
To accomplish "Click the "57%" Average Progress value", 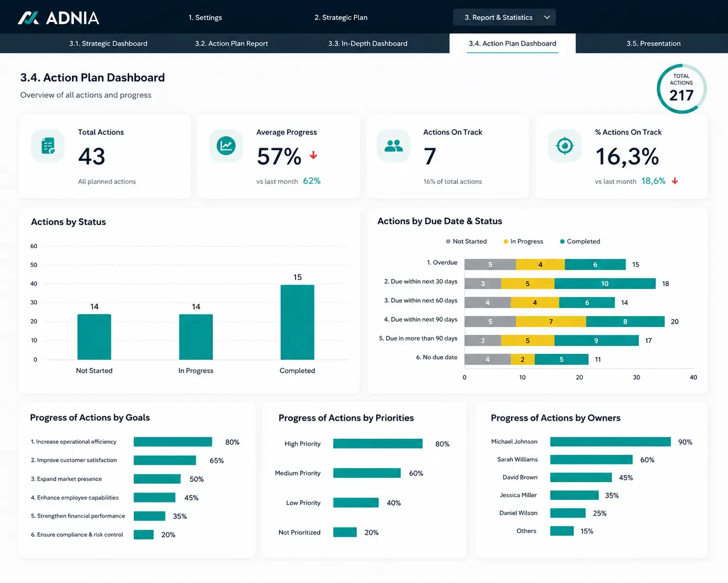I will (x=279, y=156).
